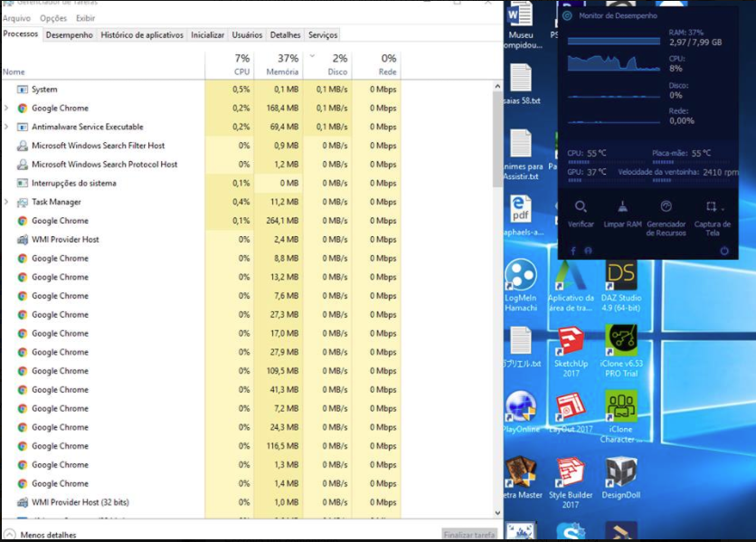756x542 pixels.
Task: Sort by the Memória column header
Action: 279,64
